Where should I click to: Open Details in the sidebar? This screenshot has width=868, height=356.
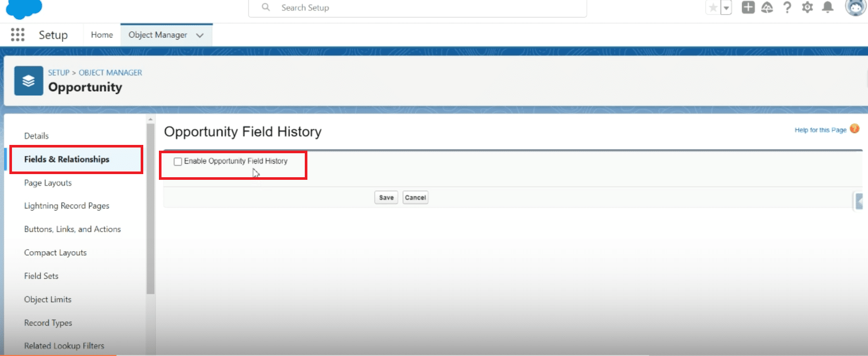36,136
